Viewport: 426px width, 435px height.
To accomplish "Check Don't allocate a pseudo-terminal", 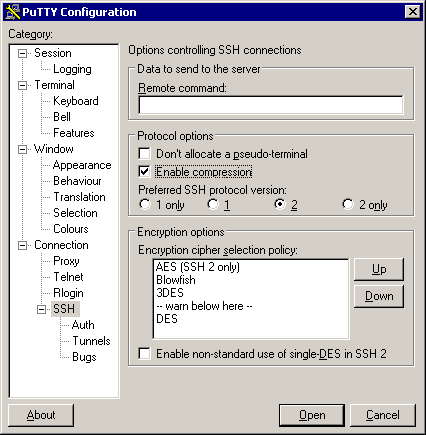I will pyautogui.click(x=144, y=154).
